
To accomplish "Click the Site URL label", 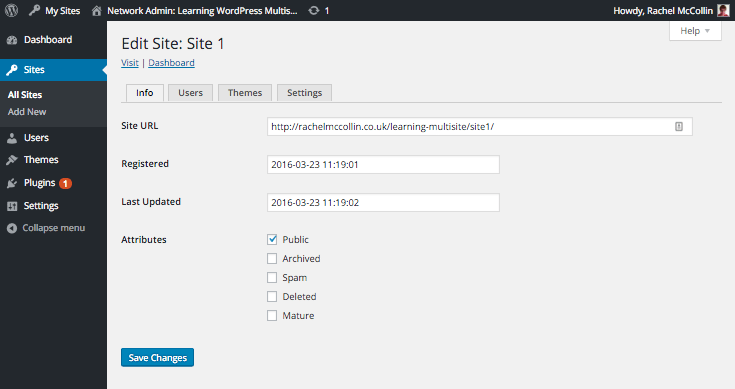I will [140, 126].
